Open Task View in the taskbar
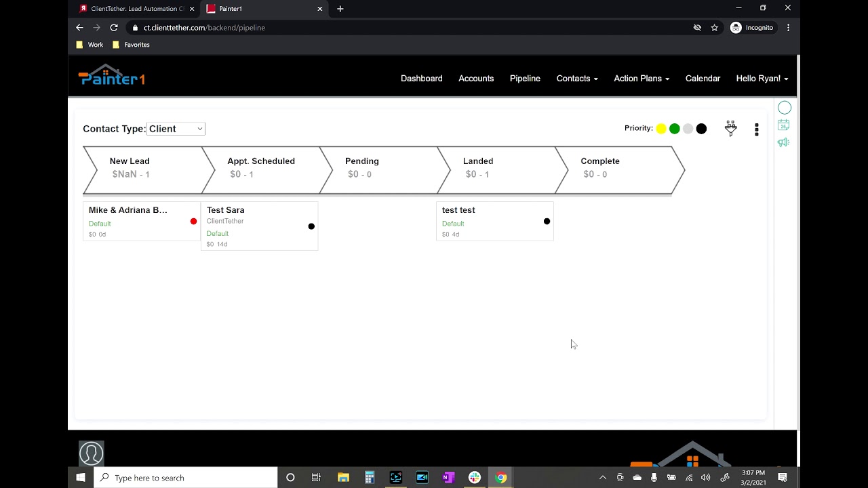Viewport: 868px width, 488px height. 316,478
